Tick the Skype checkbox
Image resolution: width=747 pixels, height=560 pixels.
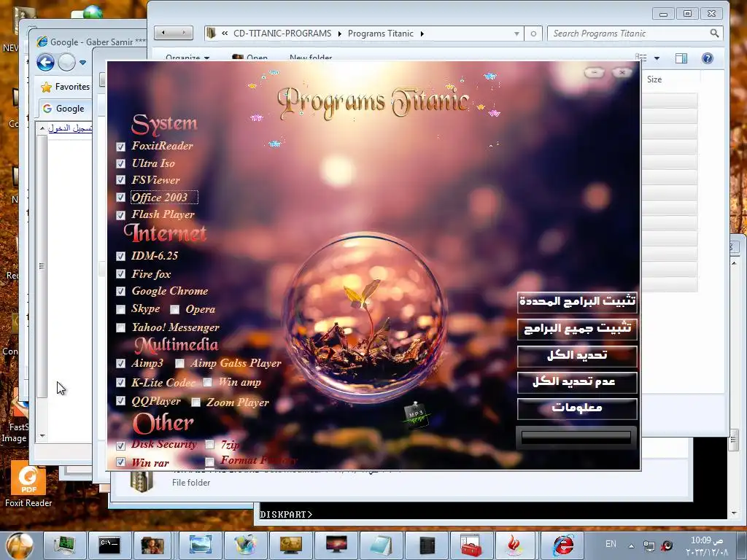point(121,309)
